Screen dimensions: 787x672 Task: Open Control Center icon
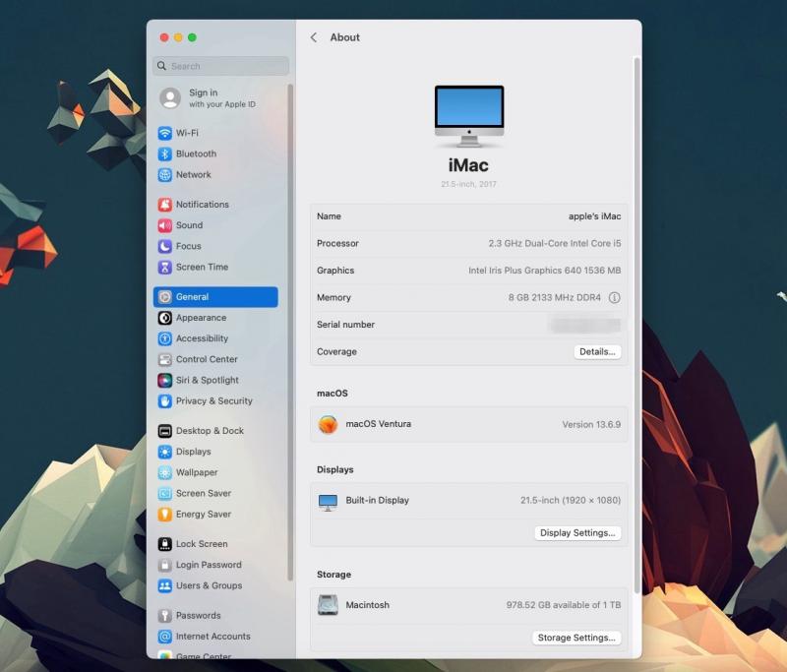[x=164, y=359]
